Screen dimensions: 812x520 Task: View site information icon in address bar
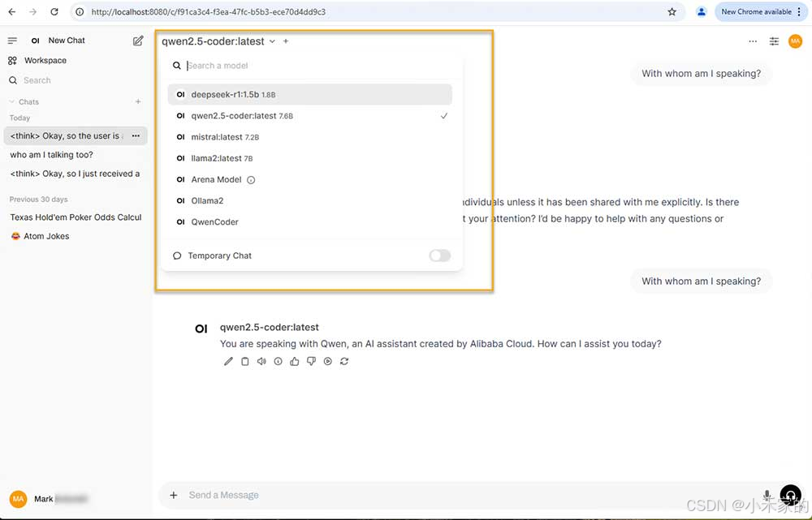80,11
